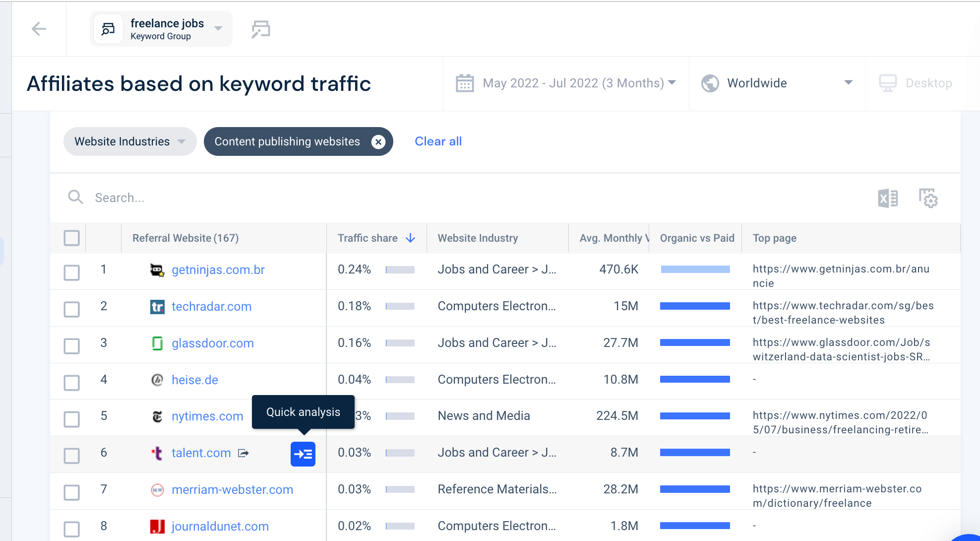Open techradar.com link

pos(211,307)
